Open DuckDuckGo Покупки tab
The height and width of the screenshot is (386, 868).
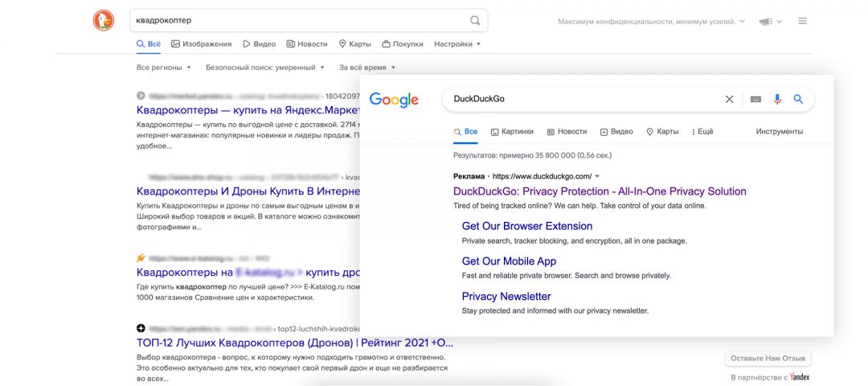403,43
